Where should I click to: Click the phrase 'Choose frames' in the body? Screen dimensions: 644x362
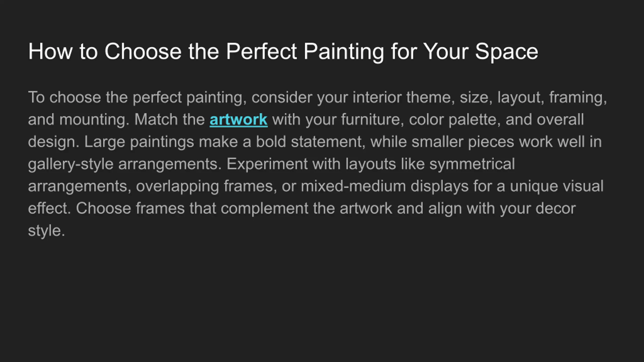[x=130, y=208]
